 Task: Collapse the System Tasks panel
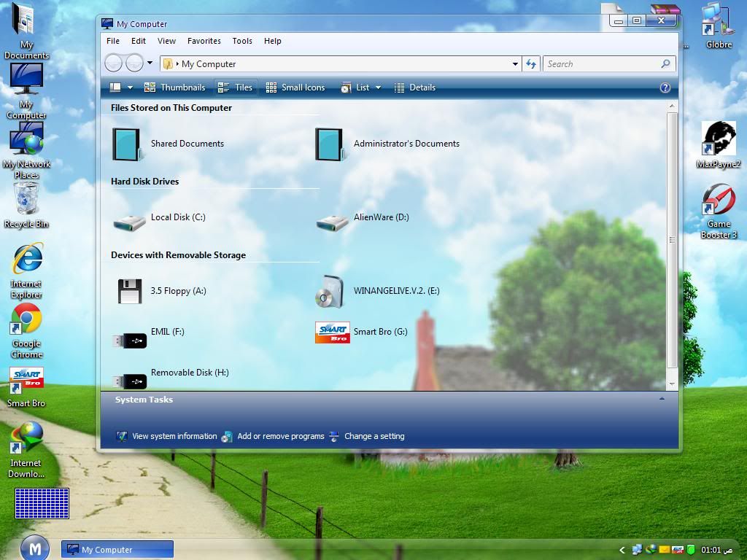click(662, 399)
